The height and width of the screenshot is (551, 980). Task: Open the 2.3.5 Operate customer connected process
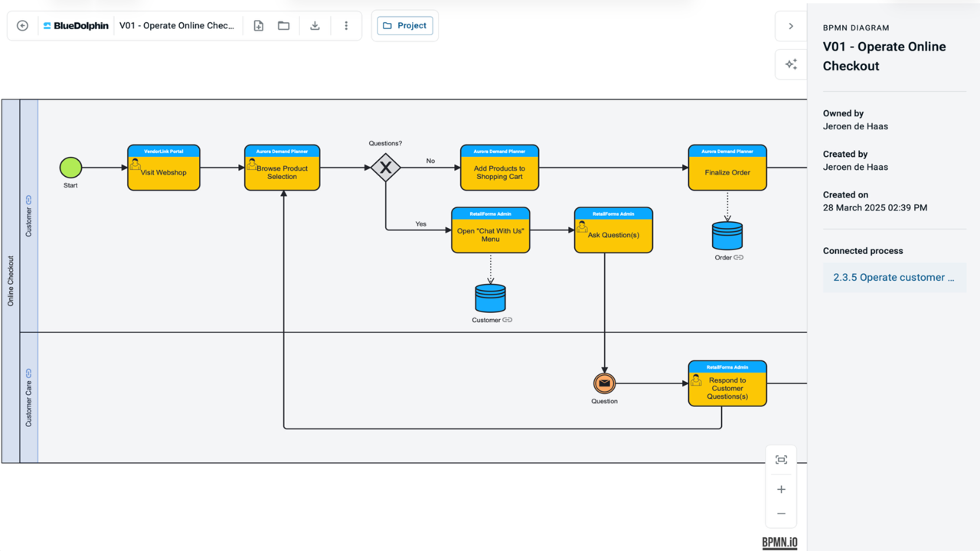[x=894, y=277]
